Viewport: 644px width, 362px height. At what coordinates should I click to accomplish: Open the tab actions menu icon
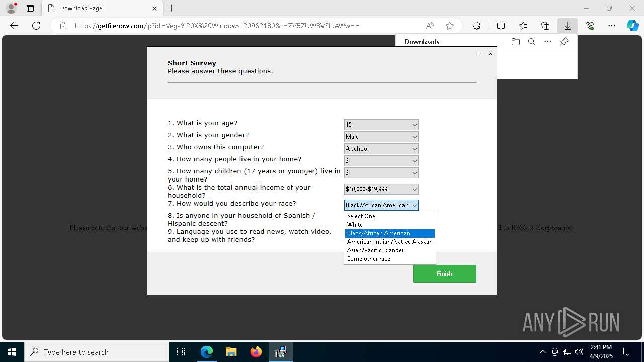coord(30,8)
